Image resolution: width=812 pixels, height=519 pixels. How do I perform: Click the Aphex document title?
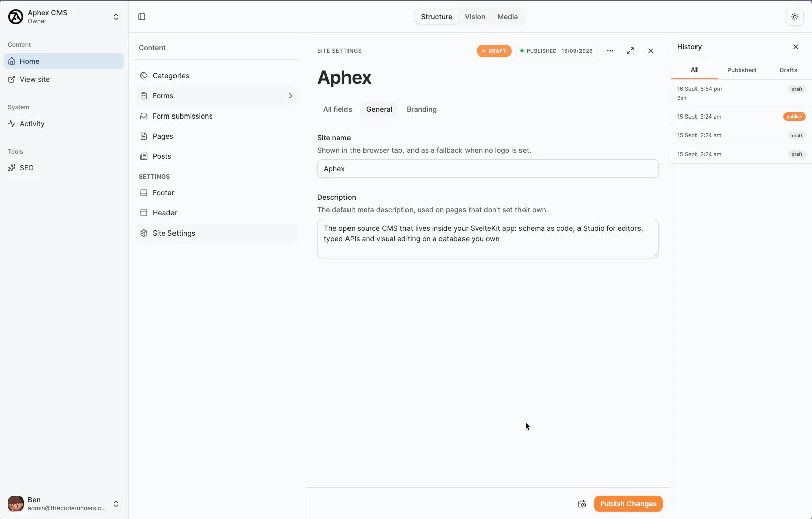(344, 77)
